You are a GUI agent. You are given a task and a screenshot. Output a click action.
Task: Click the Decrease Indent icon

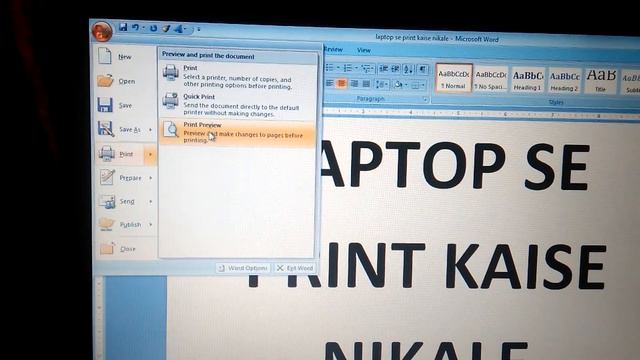tap(383, 69)
